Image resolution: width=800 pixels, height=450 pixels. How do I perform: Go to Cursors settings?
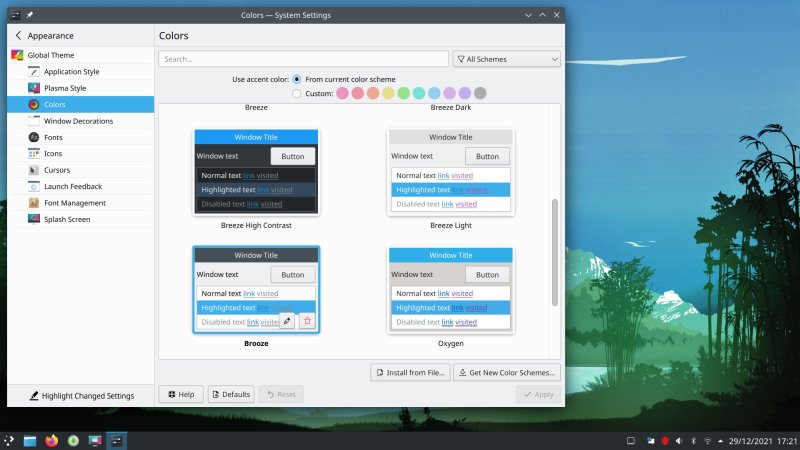[x=57, y=170]
